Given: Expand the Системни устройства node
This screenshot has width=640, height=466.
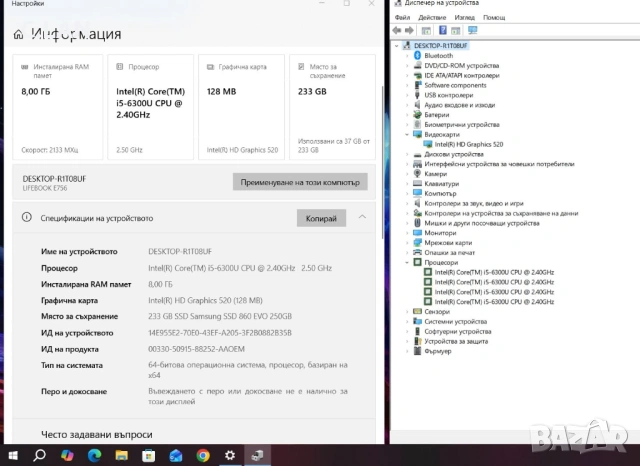Looking at the screenshot, I should [407, 322].
